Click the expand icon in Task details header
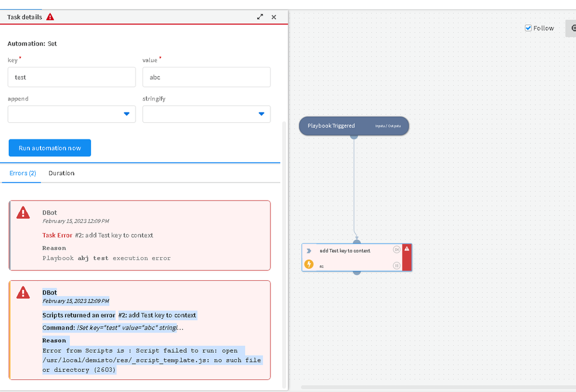The image size is (576, 392). coord(261,17)
